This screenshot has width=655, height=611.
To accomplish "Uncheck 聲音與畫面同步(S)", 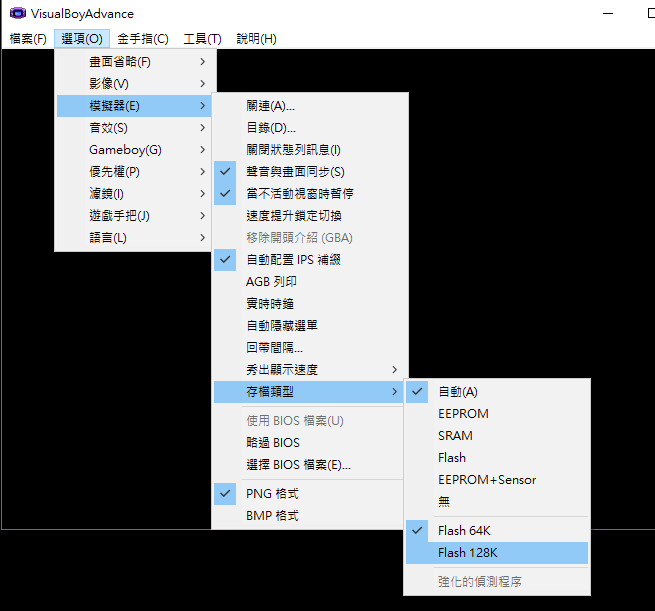I will pyautogui.click(x=310, y=172).
